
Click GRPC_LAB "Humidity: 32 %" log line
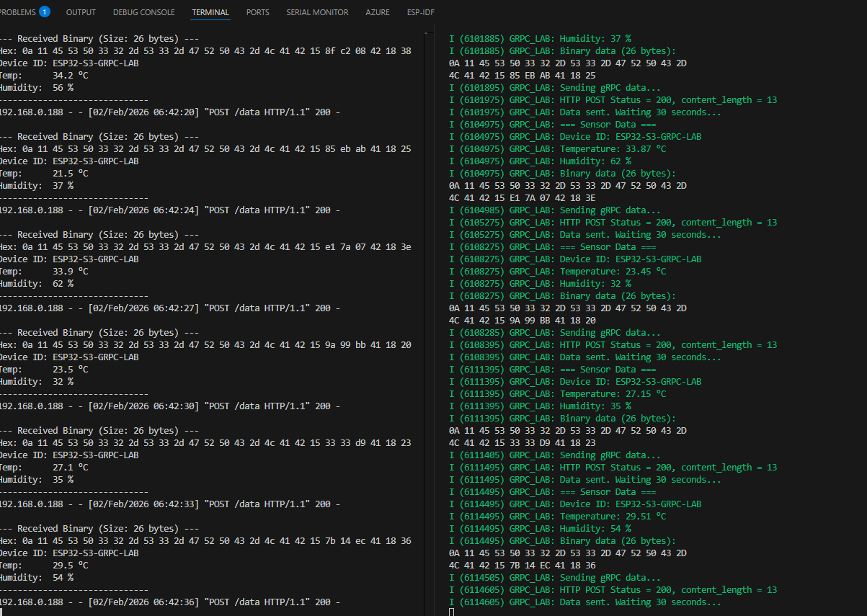(540, 284)
